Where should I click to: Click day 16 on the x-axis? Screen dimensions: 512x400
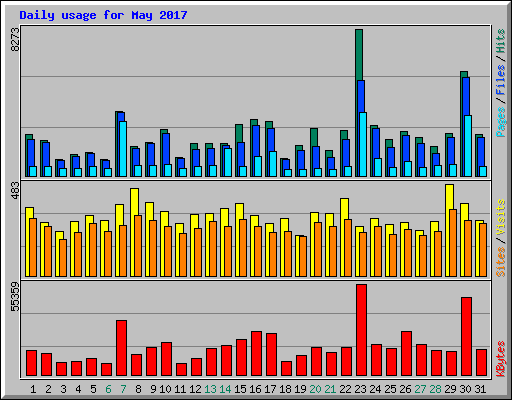[x=255, y=389]
